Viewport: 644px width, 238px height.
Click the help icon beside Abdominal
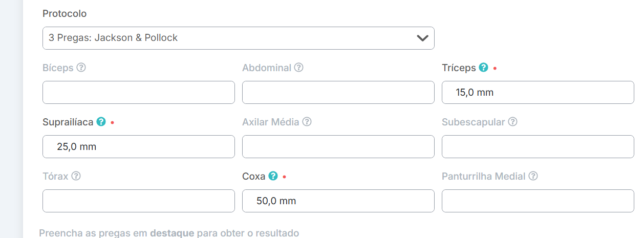pyautogui.click(x=299, y=68)
